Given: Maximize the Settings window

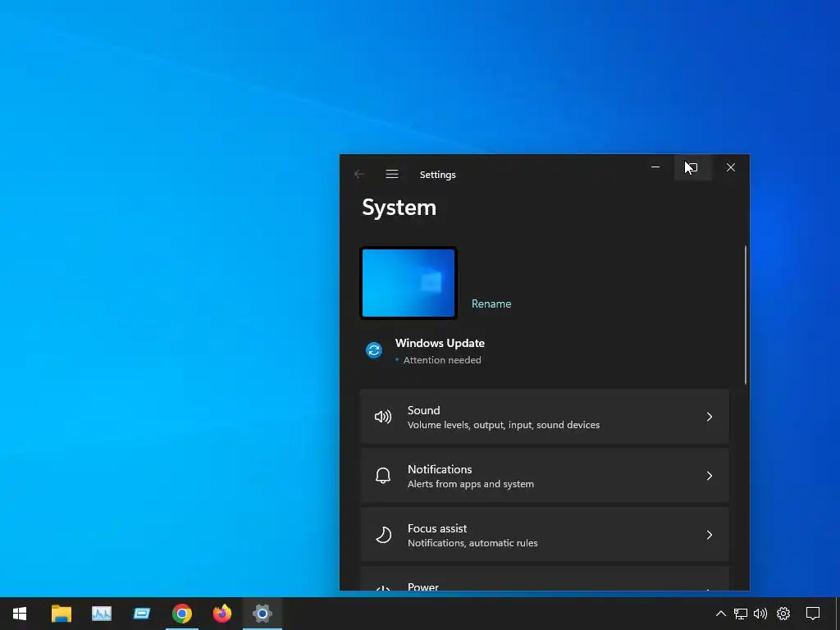Looking at the screenshot, I should (692, 167).
